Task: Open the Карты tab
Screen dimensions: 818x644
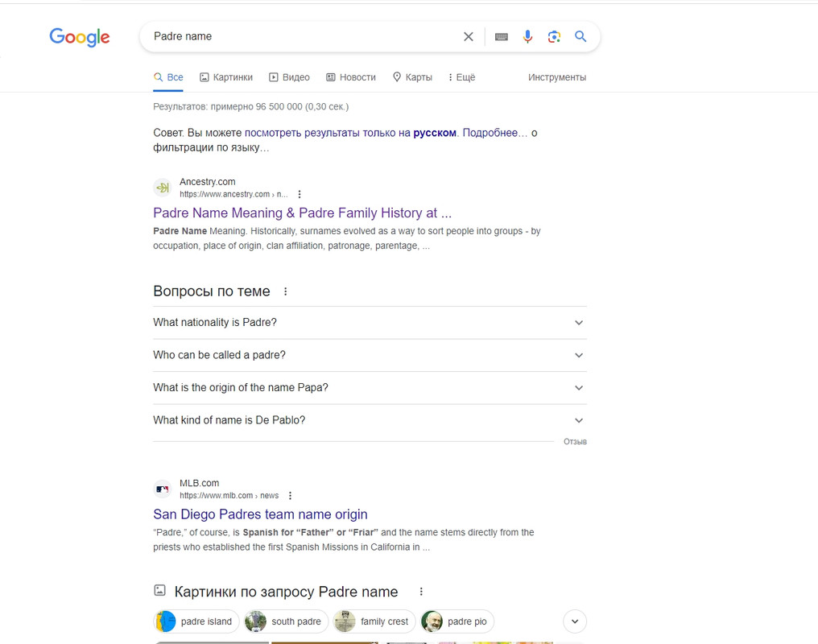Action: [412, 77]
